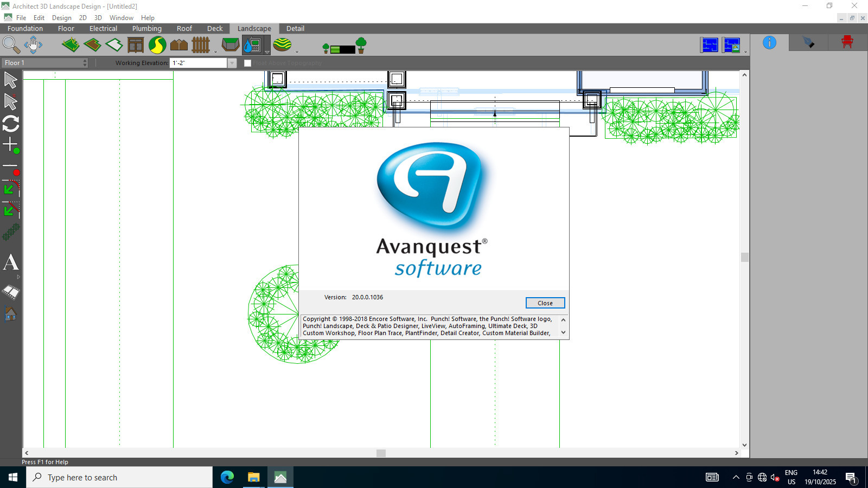Open the red chair objects panel

tap(847, 42)
